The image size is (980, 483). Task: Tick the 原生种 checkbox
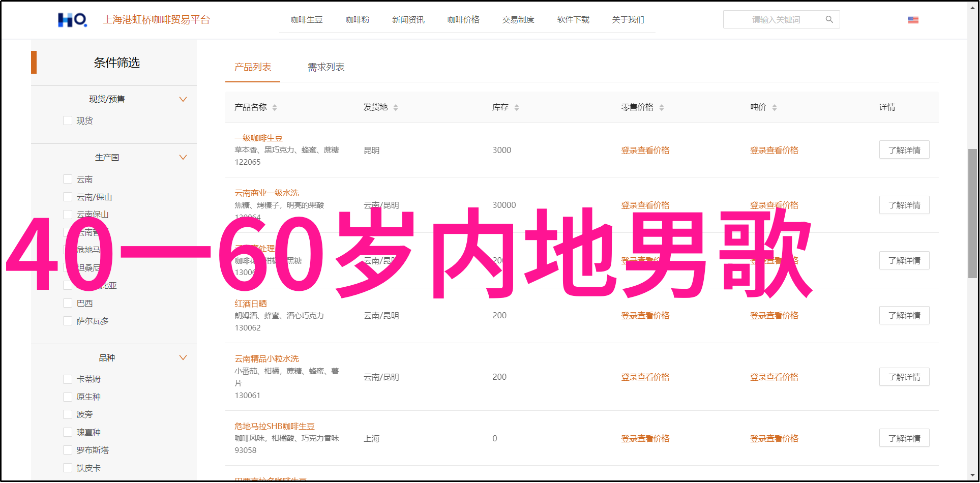tap(67, 397)
